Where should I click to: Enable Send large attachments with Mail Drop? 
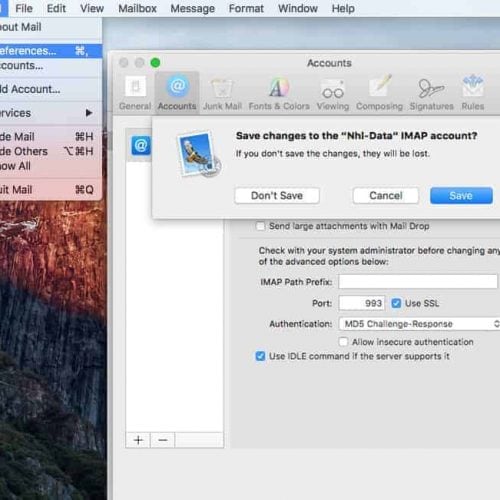pyautogui.click(x=260, y=226)
